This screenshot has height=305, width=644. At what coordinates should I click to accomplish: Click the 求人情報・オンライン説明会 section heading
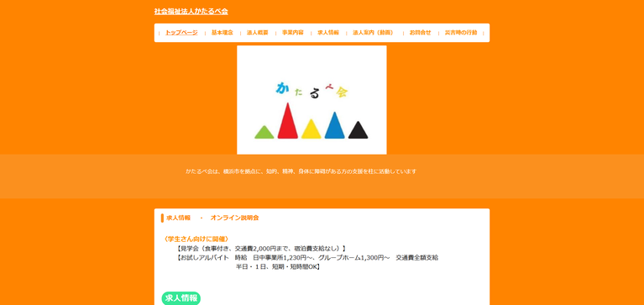tap(212, 218)
